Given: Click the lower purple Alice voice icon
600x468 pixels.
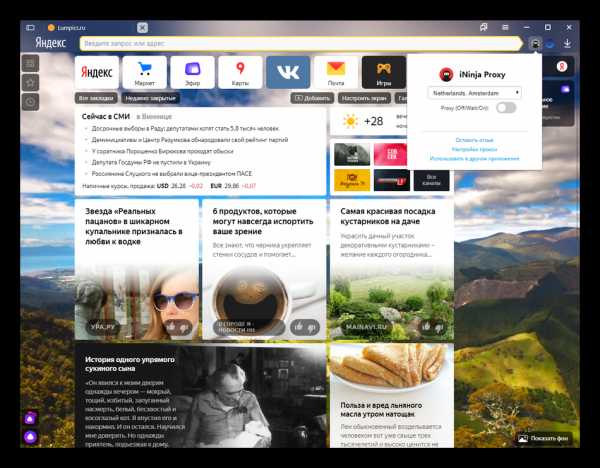Looking at the screenshot, I should (x=30, y=437).
